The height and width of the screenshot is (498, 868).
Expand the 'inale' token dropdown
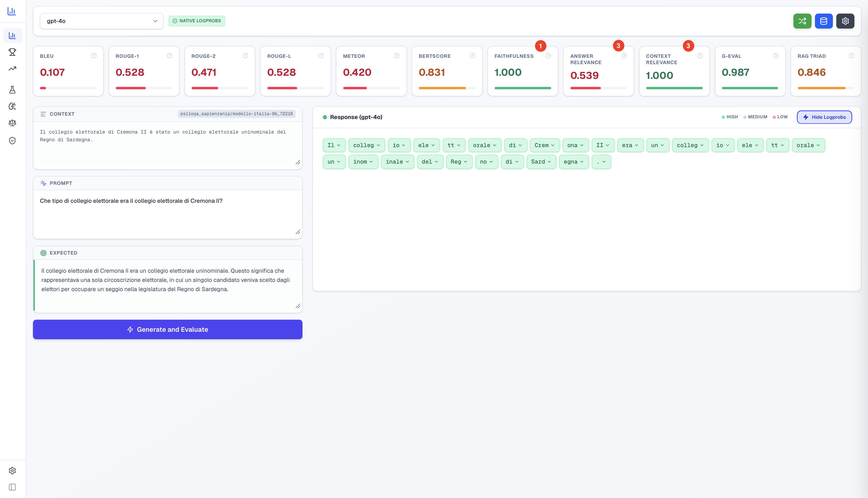click(x=397, y=161)
